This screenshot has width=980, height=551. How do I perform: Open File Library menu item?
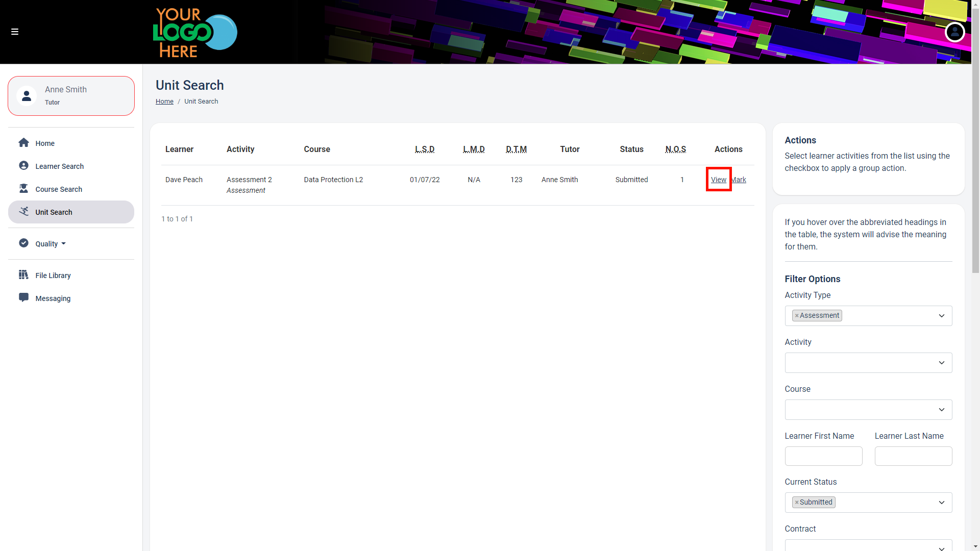tap(71, 275)
